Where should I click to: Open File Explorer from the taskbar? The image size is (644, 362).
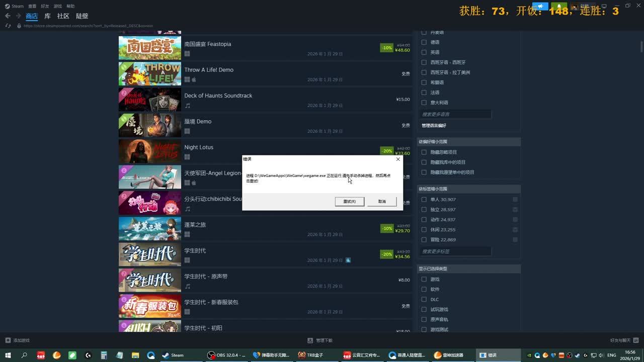pyautogui.click(x=135, y=355)
